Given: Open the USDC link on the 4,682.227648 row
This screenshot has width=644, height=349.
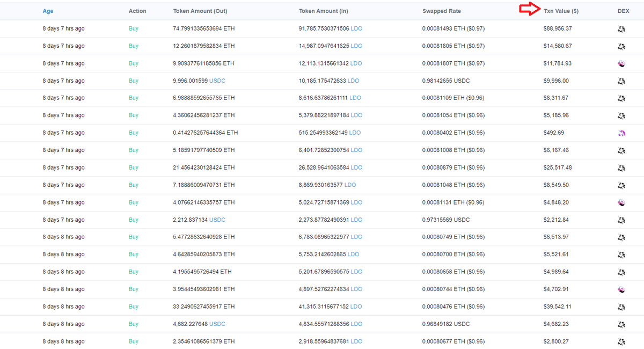Looking at the screenshot, I should pyautogui.click(x=217, y=324).
